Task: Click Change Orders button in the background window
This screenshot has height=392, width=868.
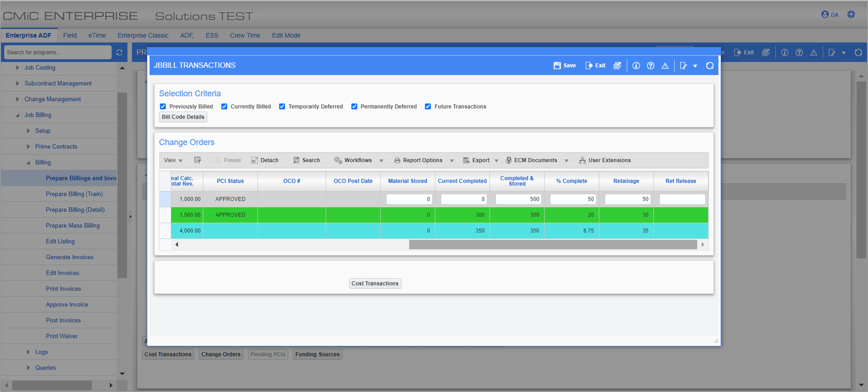Action: coord(221,354)
